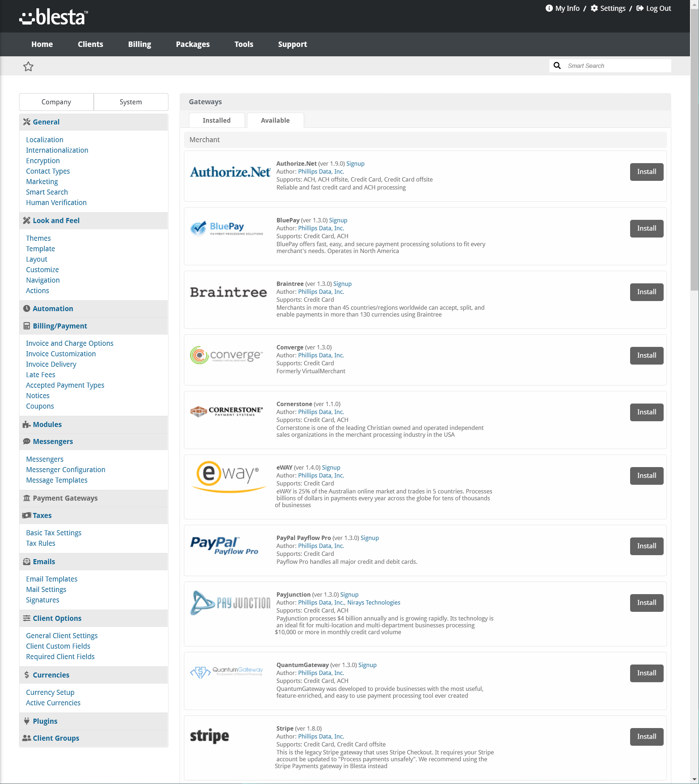Expand the Client Groups section
Viewport: 699px width, 784px height.
(x=56, y=738)
